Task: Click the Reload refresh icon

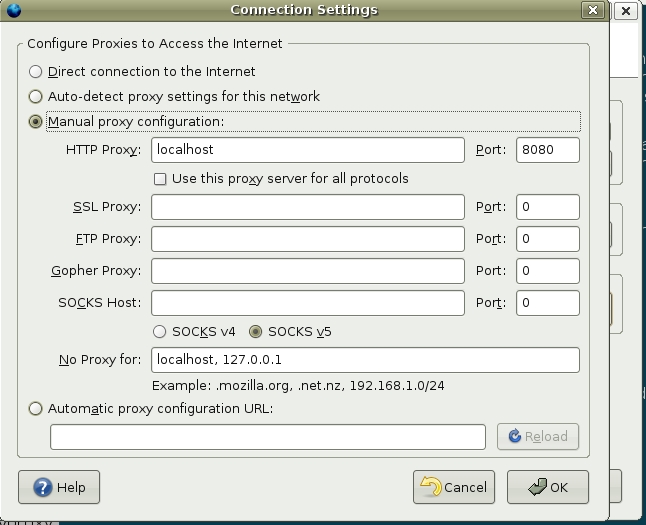Action: coord(515,436)
